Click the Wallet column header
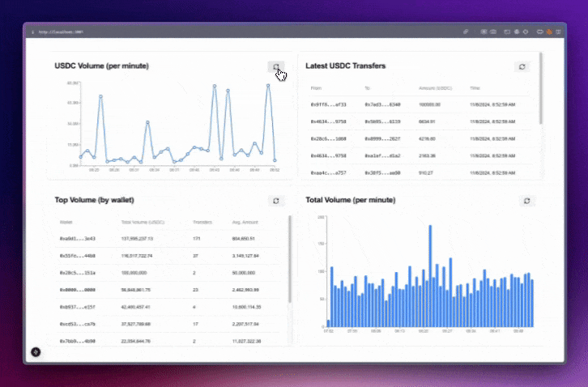Image resolution: width=588 pixels, height=387 pixels. [66, 223]
